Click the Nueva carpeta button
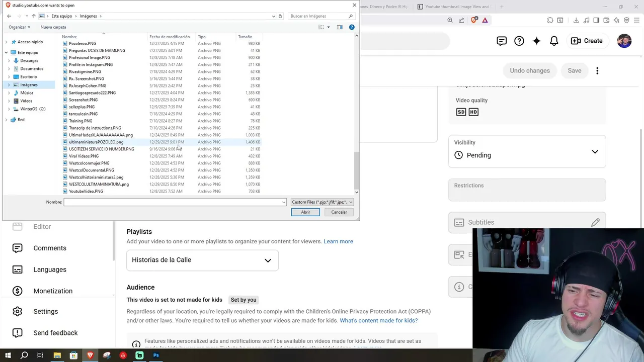Image resolution: width=644 pixels, height=362 pixels. (x=53, y=27)
